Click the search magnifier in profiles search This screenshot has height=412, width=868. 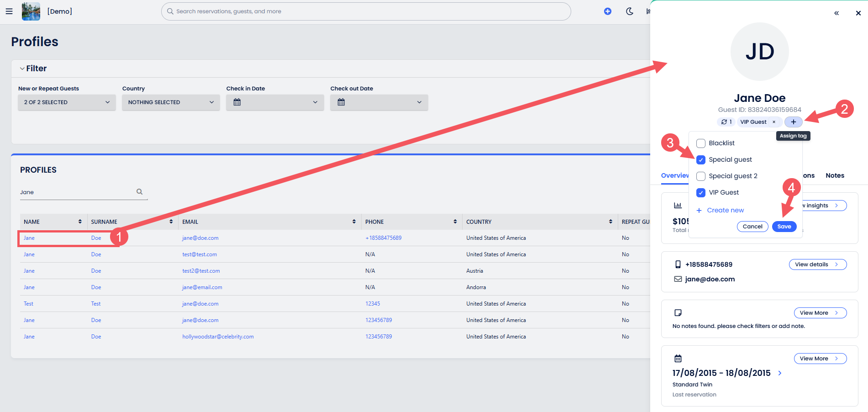[139, 192]
